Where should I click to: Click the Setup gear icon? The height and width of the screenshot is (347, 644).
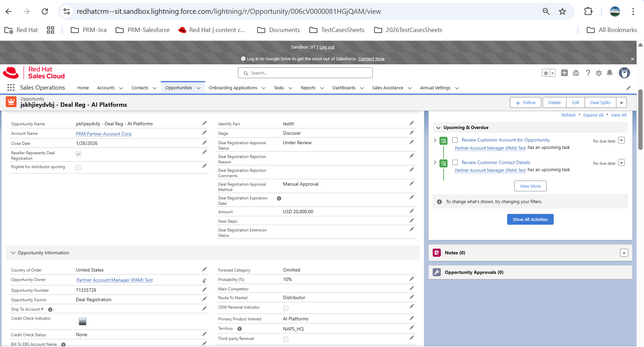pos(599,73)
